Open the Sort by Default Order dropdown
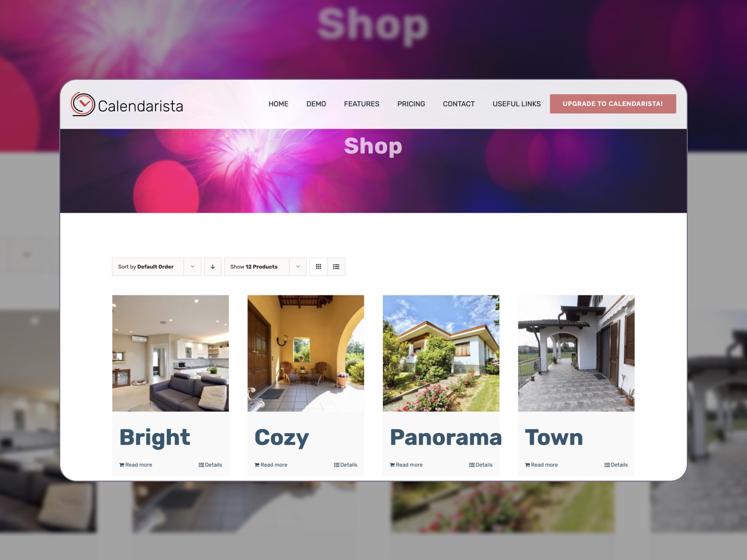This screenshot has height=560, width=747. click(156, 267)
